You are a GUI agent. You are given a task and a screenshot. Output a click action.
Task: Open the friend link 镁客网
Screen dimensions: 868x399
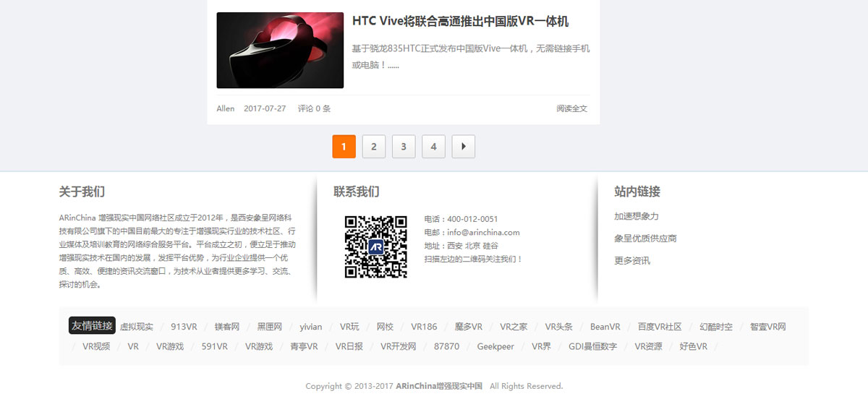[227, 327]
